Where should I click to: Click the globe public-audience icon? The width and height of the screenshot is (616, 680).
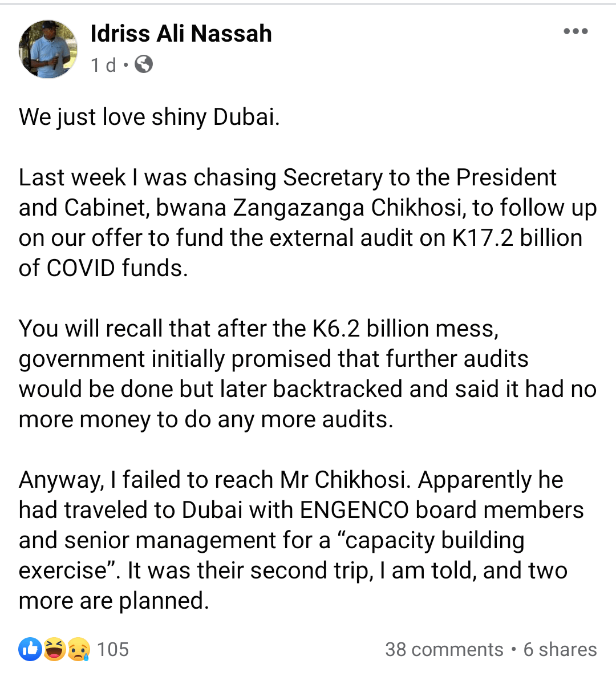[x=144, y=64]
